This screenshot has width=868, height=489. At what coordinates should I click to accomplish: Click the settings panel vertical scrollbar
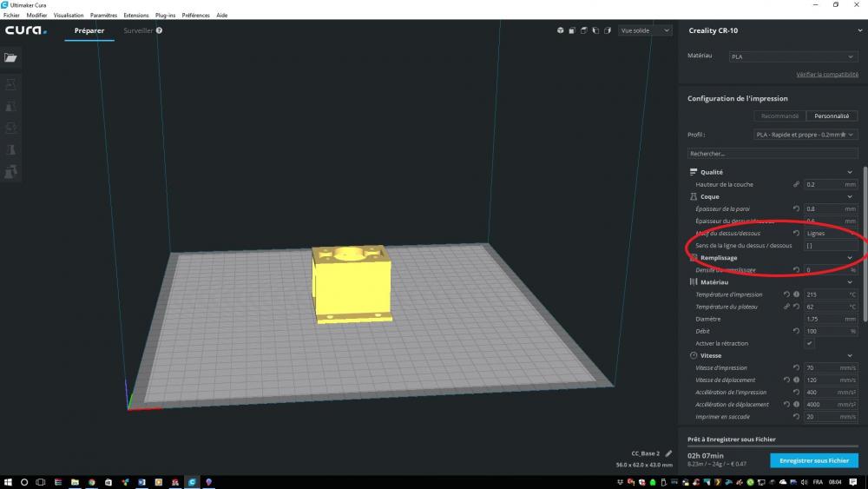pyautogui.click(x=865, y=243)
